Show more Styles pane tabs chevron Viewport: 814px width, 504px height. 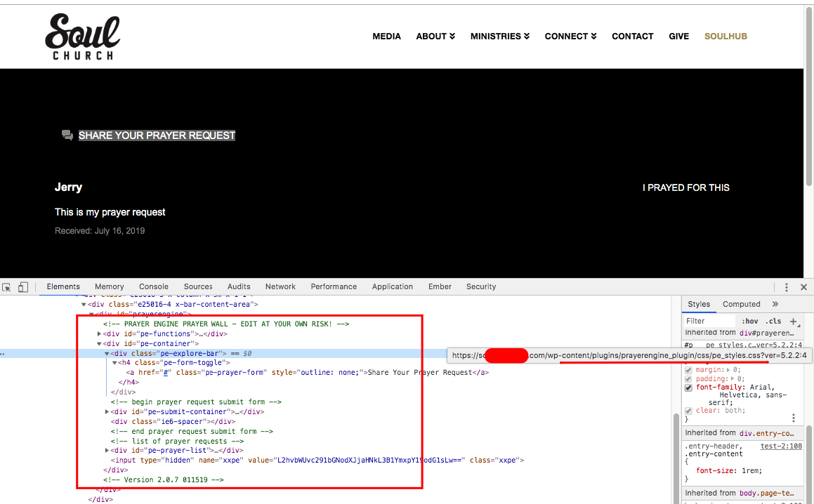point(775,304)
